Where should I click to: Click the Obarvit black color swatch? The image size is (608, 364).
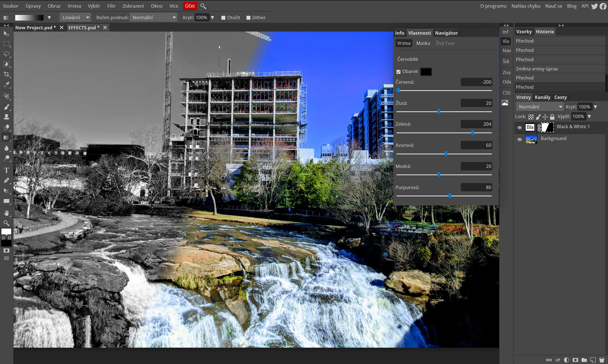pos(426,72)
